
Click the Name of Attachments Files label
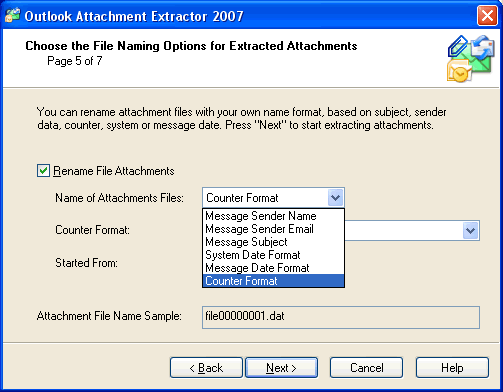pos(119,198)
